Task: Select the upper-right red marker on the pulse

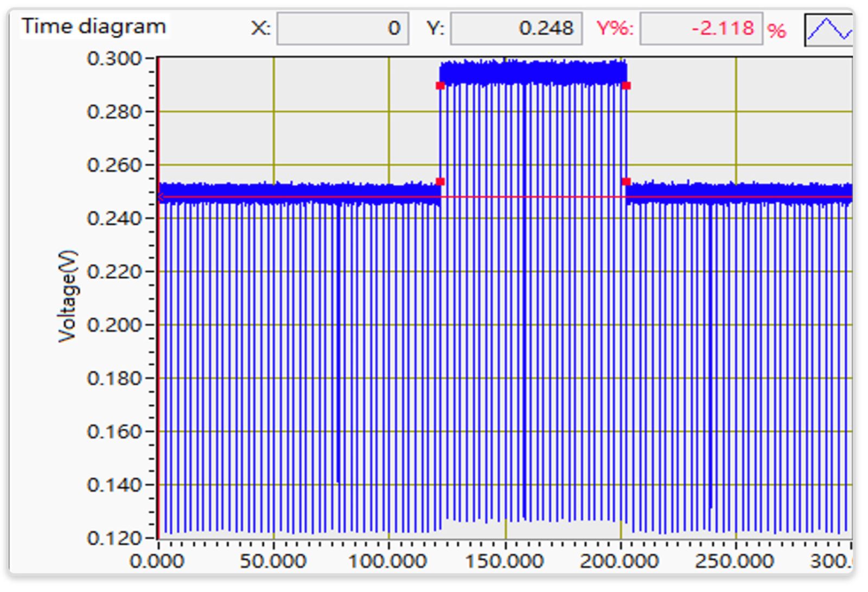Action: pos(626,86)
